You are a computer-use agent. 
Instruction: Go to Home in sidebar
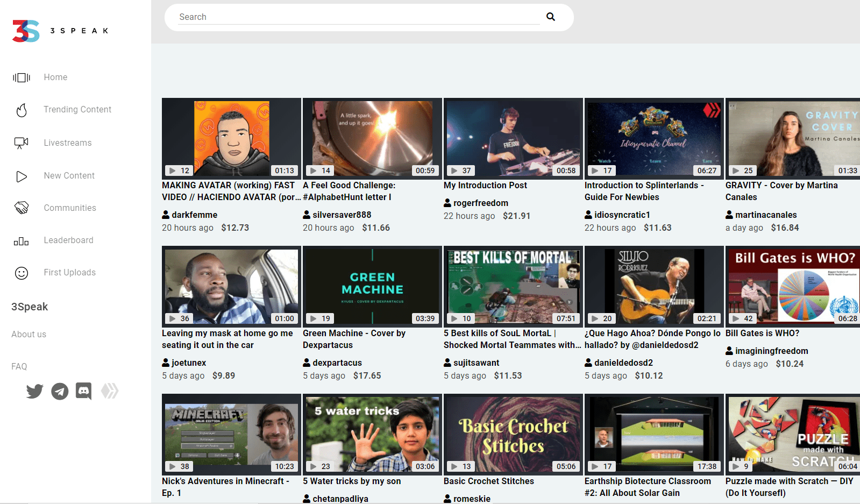[55, 77]
